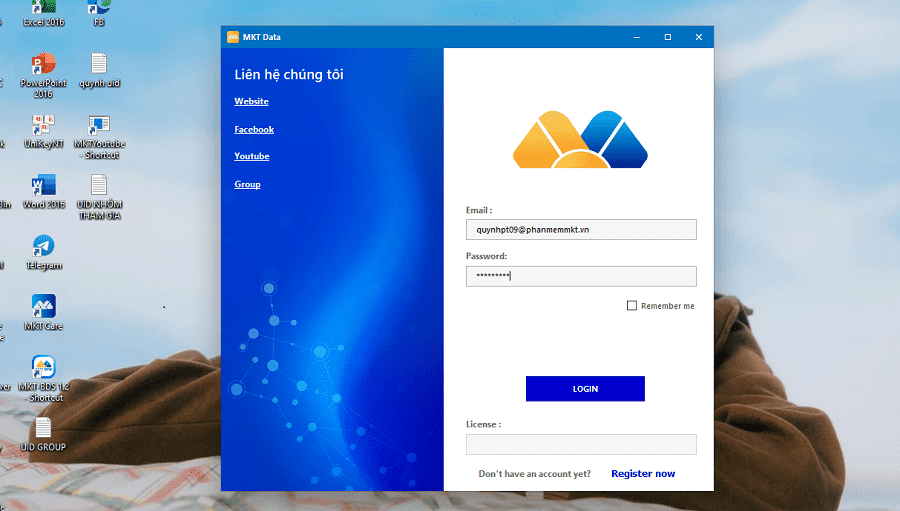Select the UID GROUP text file
The height and width of the screenshot is (511, 900).
44,435
